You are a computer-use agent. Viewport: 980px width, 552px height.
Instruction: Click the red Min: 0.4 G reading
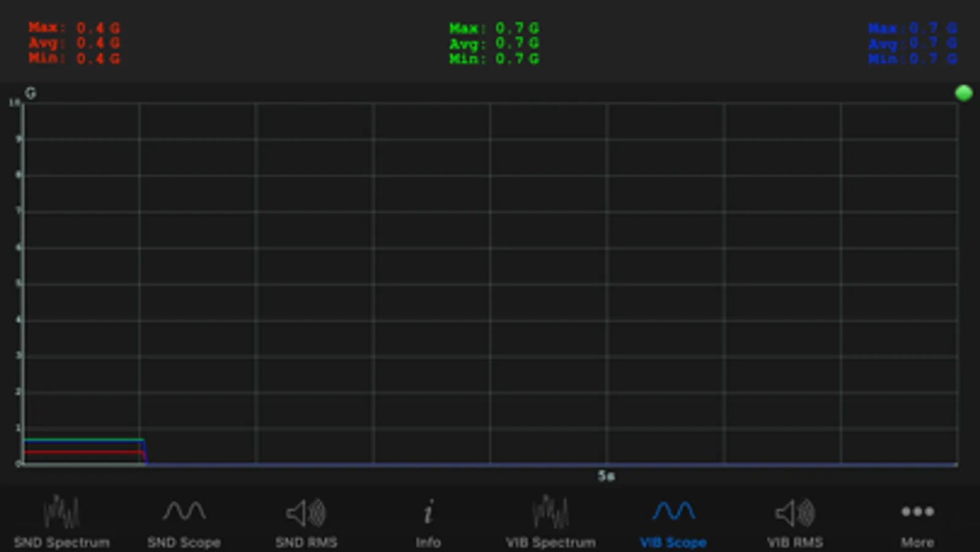(x=74, y=58)
